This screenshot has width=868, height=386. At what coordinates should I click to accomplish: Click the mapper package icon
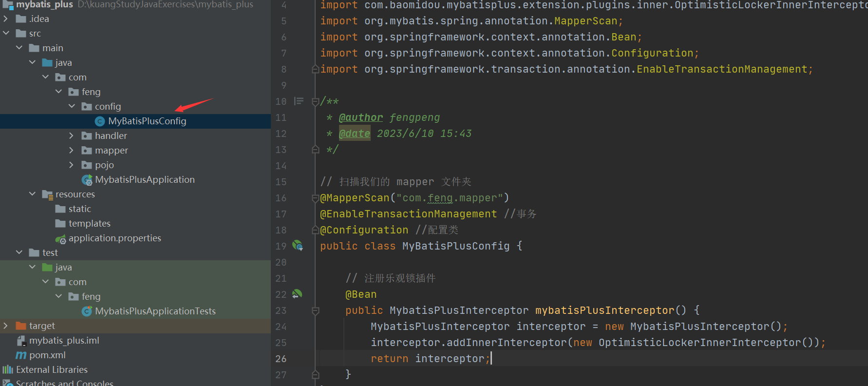pos(87,151)
